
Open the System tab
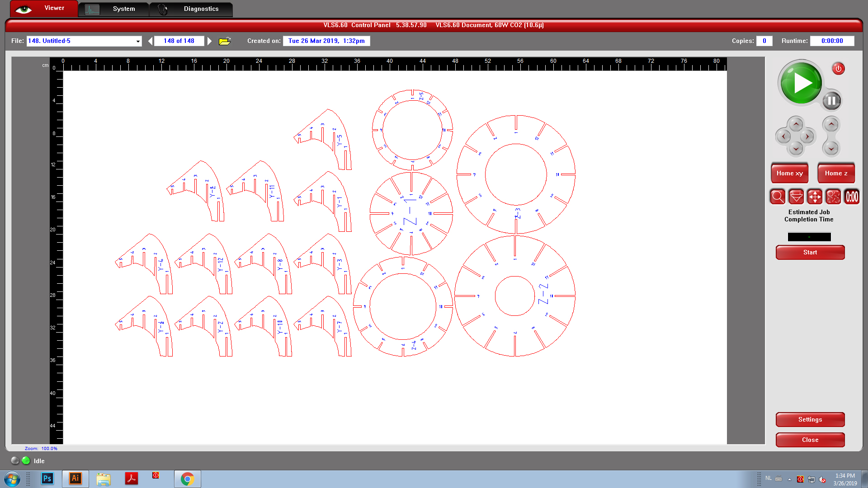click(113, 9)
